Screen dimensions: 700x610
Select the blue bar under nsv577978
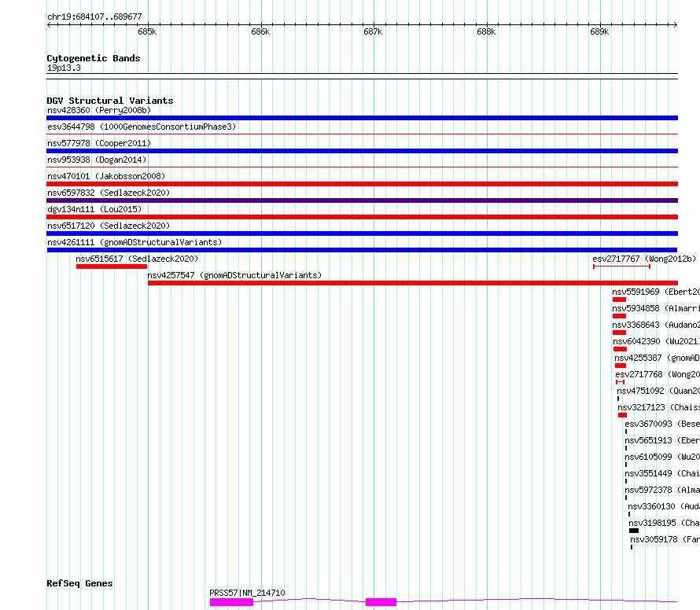tap(362, 151)
